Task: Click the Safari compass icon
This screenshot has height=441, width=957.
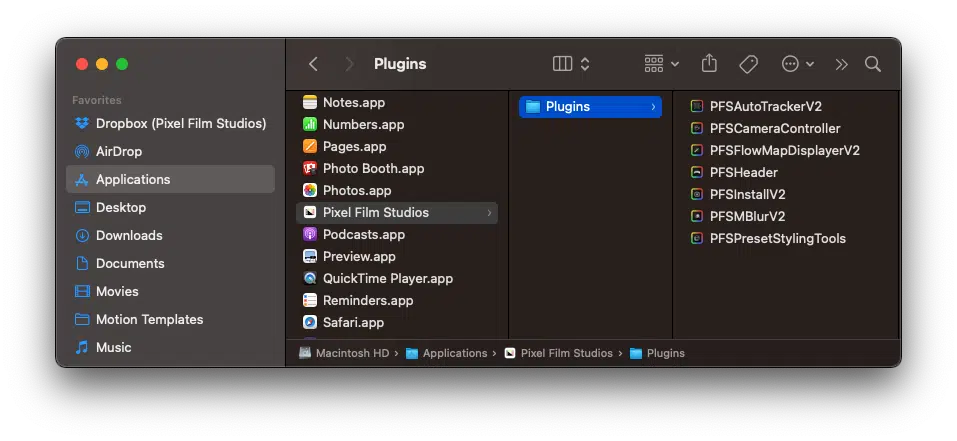Action: [x=310, y=322]
